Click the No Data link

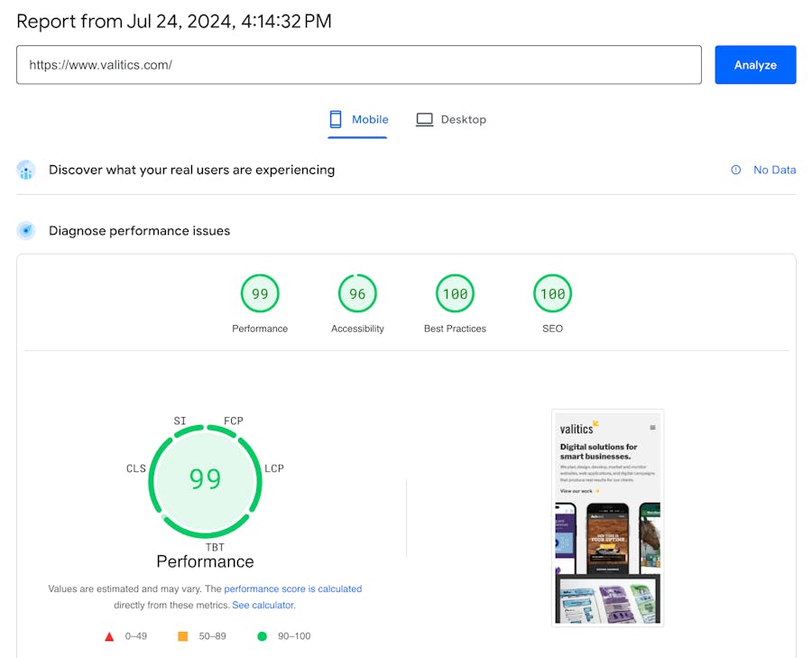[774, 170]
